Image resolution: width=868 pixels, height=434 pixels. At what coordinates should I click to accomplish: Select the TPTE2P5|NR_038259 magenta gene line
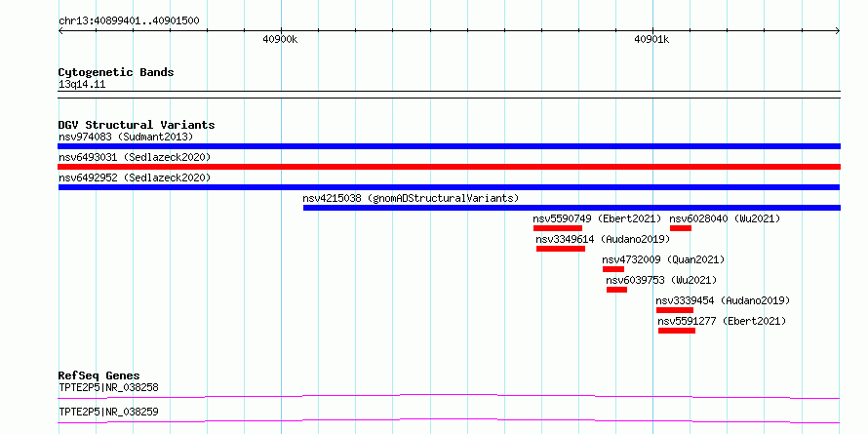click(449, 420)
